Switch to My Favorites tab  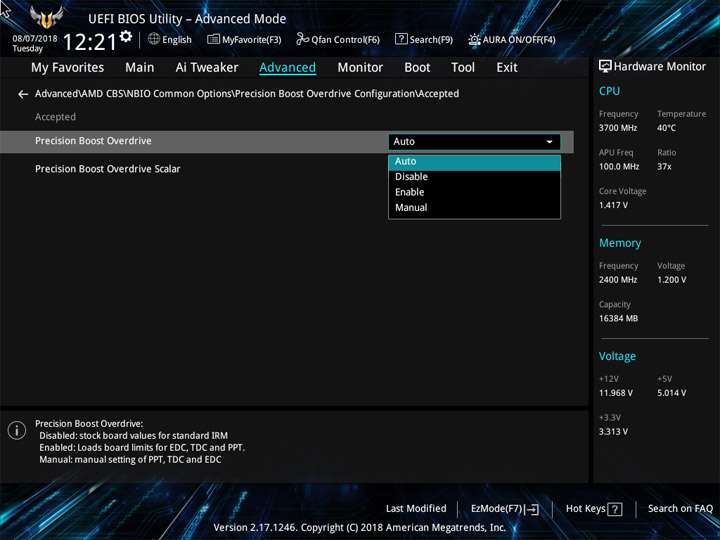pyautogui.click(x=68, y=68)
